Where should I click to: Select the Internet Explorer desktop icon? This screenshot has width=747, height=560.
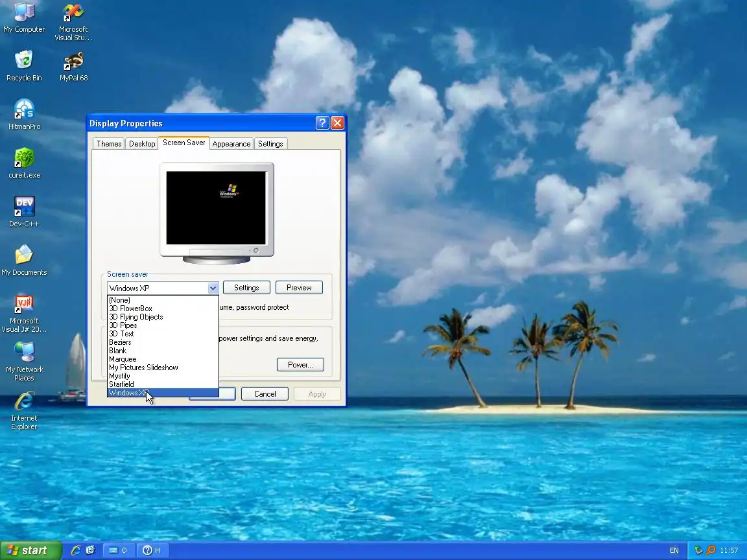click(x=24, y=410)
